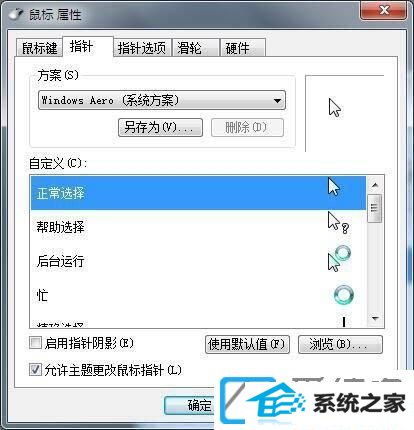Click the 使用默认值 button
The height and width of the screenshot is (430, 414).
click(247, 344)
